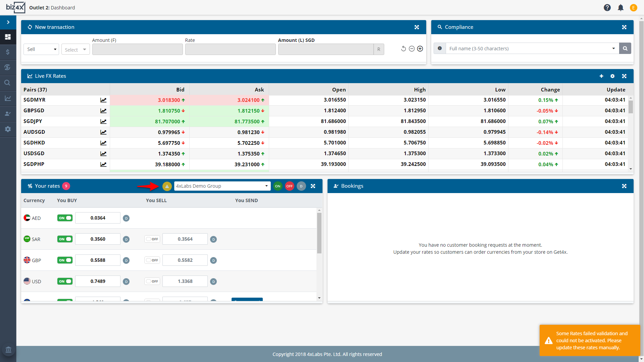644x362 pixels.
Task: Reset the transaction row
Action: [x=403, y=49]
